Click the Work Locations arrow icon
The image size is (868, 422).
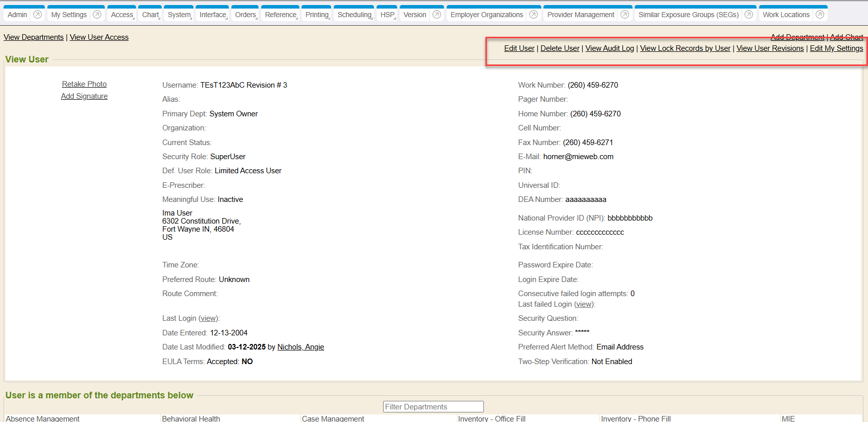[820, 15]
